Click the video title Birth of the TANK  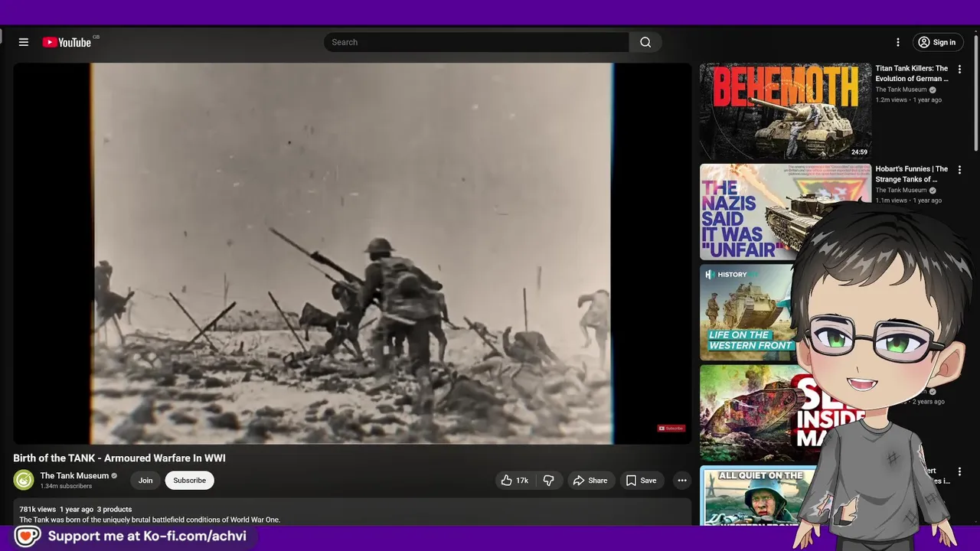point(119,458)
